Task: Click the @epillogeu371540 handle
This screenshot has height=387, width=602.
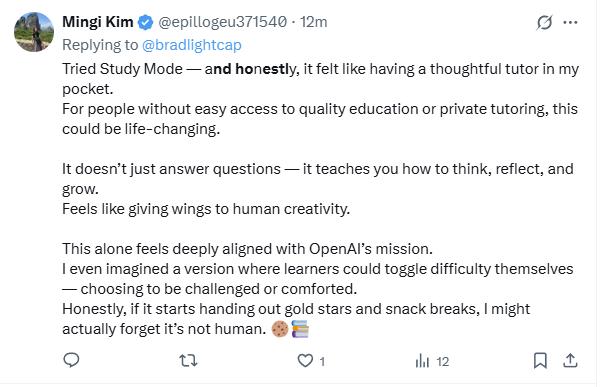Action: point(222,22)
